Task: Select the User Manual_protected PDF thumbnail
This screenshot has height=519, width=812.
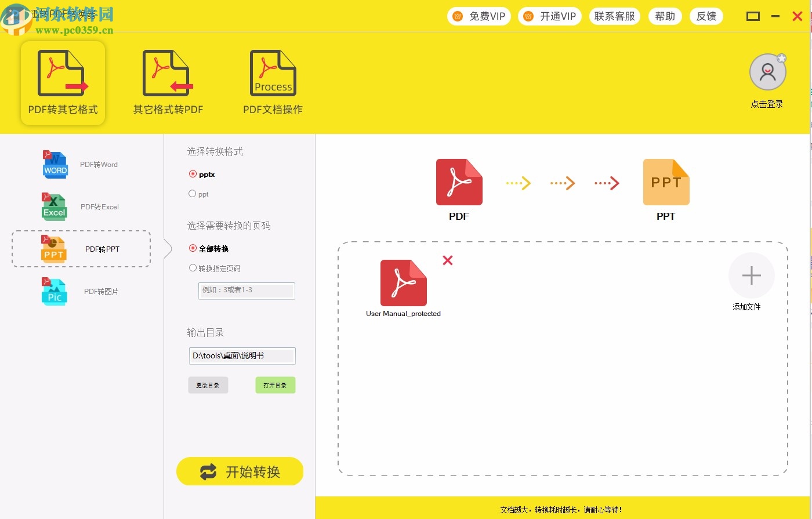Action: click(x=403, y=284)
